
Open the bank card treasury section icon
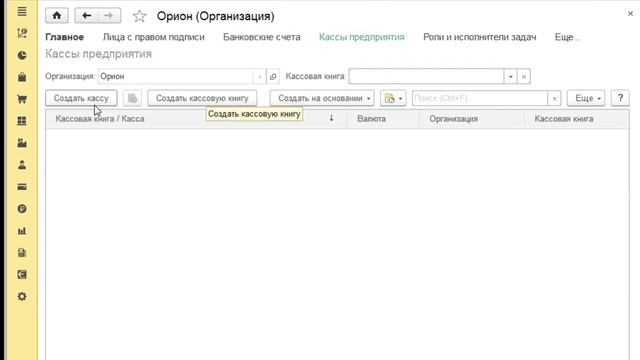[22, 187]
